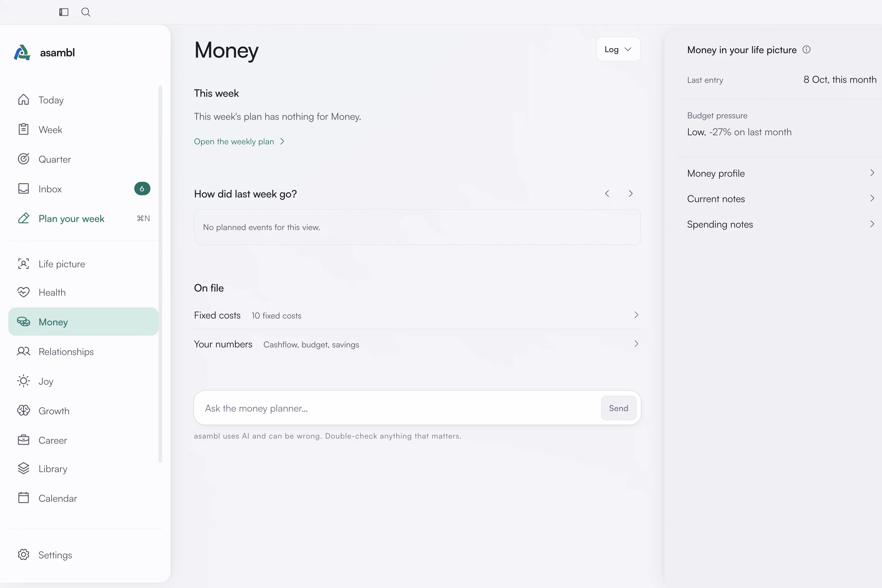This screenshot has height=588, width=882.
Task: Click the sidebar vertical scrollbar
Action: tap(160, 274)
